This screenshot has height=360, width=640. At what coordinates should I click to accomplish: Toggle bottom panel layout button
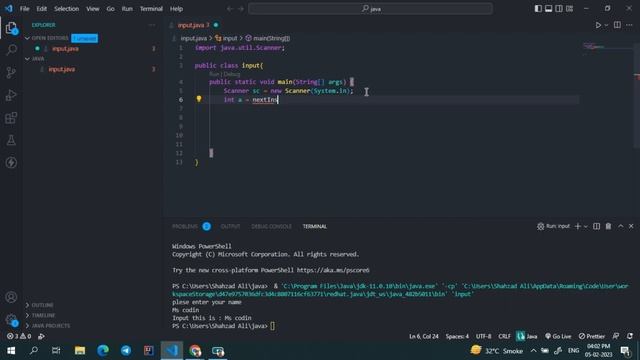click(x=549, y=9)
